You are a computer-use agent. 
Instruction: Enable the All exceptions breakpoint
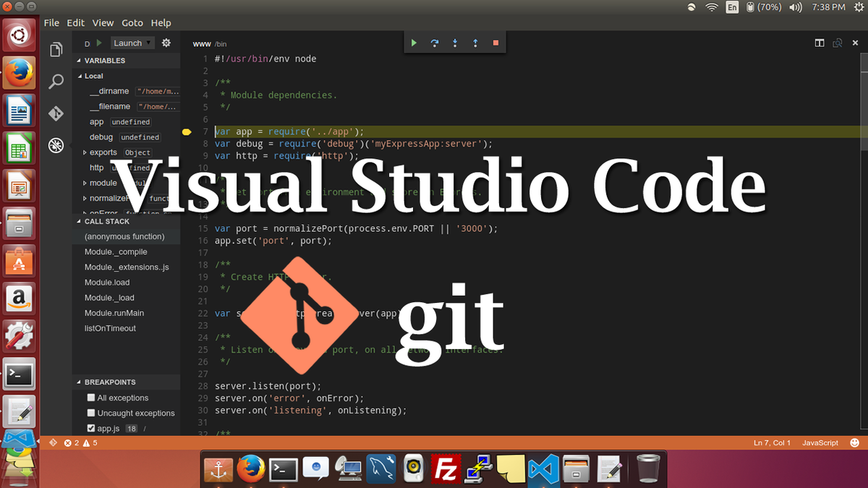(91, 398)
